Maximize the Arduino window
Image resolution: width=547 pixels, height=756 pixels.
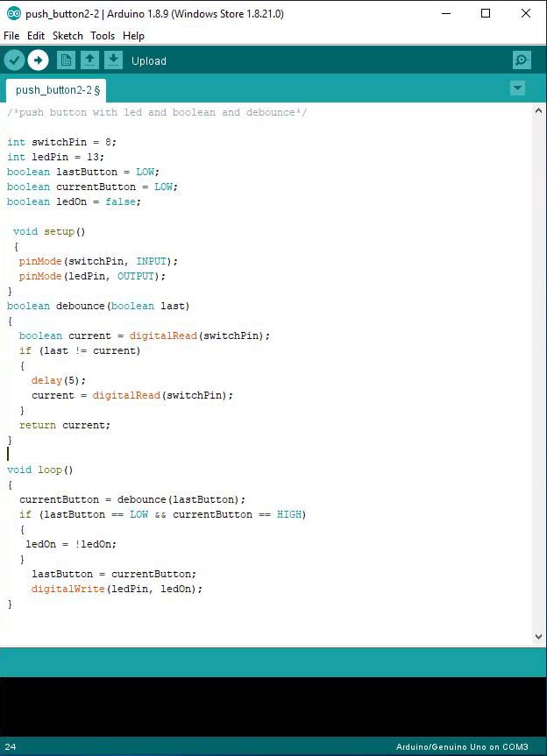pos(486,13)
